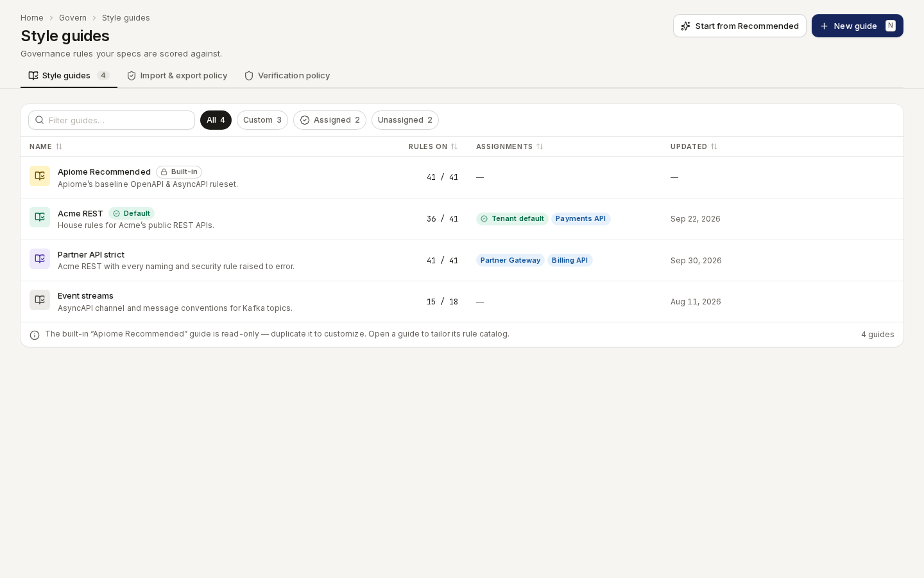Sort by Updated using its sort arrows
This screenshot has height=578, width=924.
point(714,146)
